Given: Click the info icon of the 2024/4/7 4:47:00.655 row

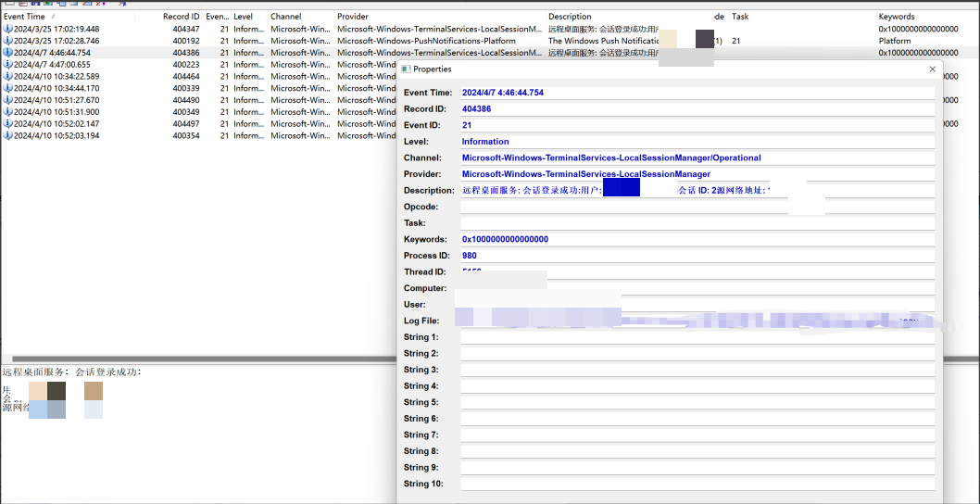Looking at the screenshot, I should coord(7,65).
